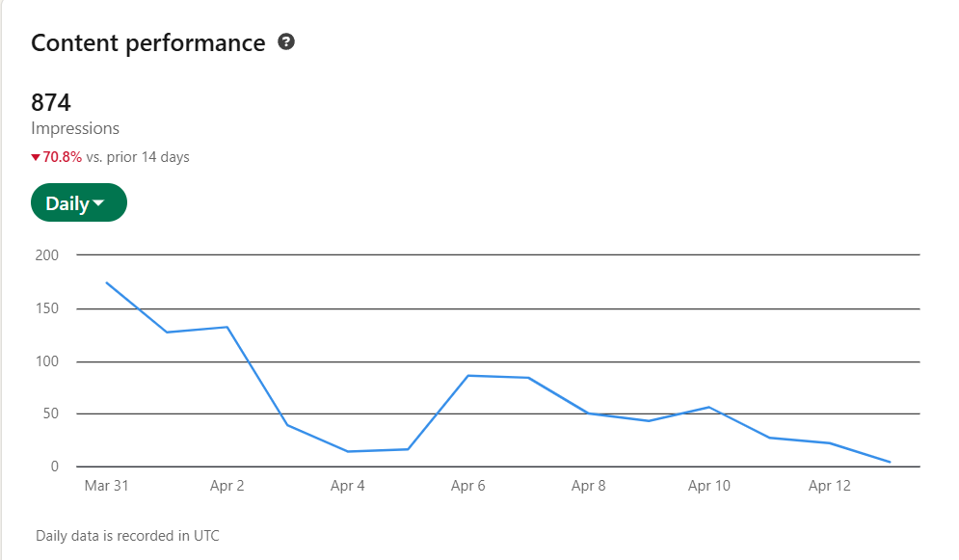Click the Apr 8 axis label
The image size is (959, 560).
tap(589, 486)
